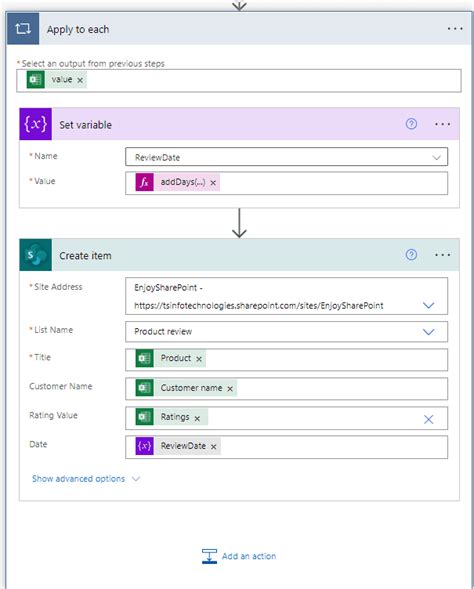The image size is (474, 589).
Task: Click the ReviewDate variable token icon
Action: [145, 446]
